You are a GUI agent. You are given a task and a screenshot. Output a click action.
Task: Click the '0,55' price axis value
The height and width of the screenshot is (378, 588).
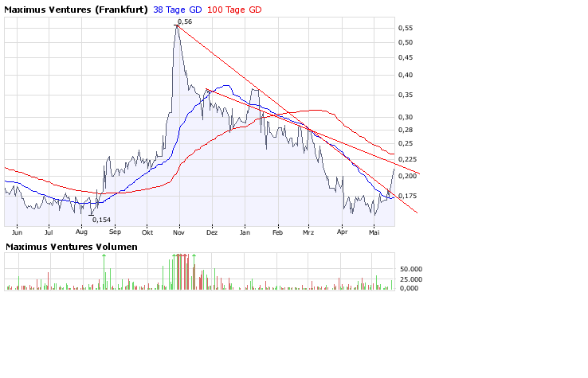tap(406, 28)
